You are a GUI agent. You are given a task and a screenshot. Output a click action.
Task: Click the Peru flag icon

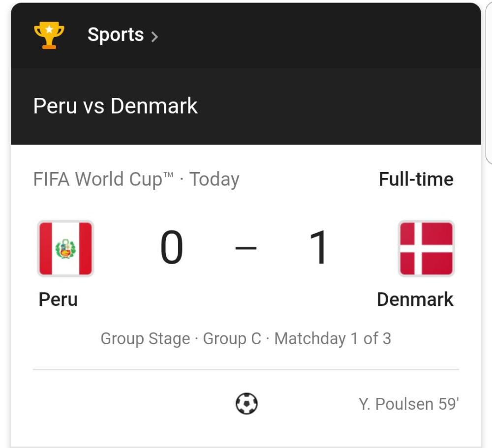click(65, 248)
